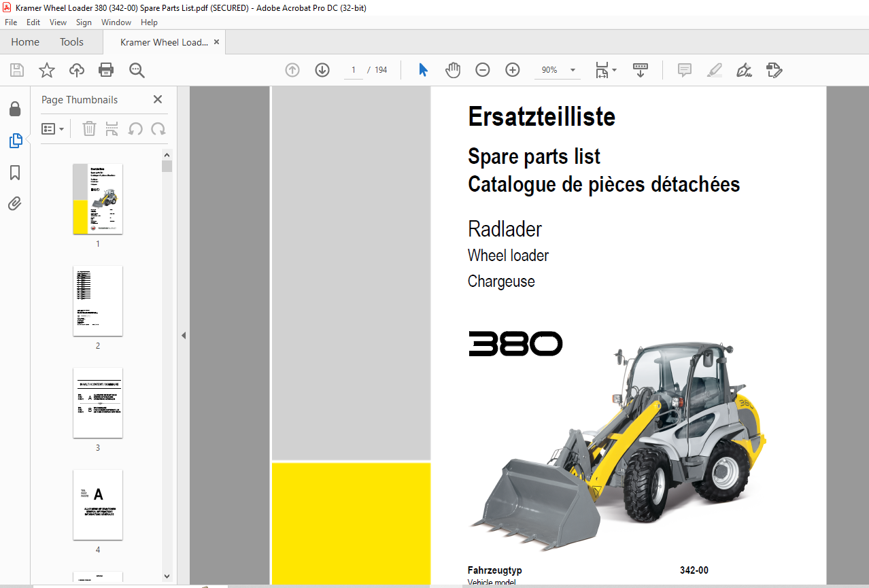Open Bookmarks panel in sidebar
The image size is (869, 588).
[15, 173]
